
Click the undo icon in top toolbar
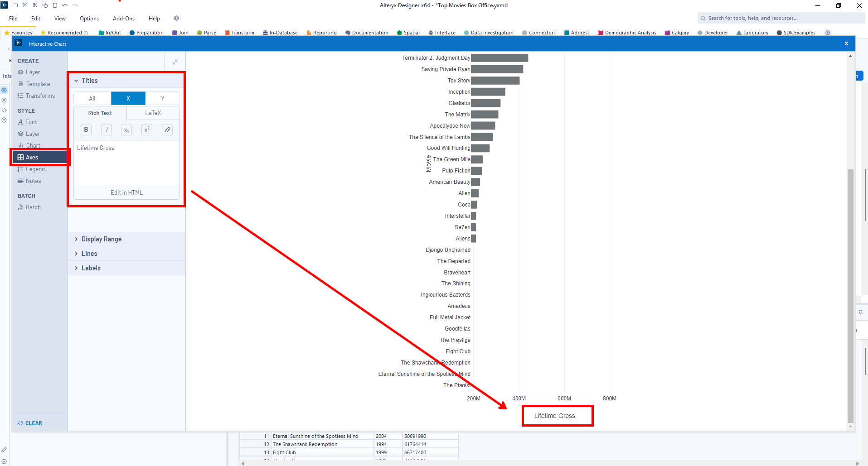(65, 5)
